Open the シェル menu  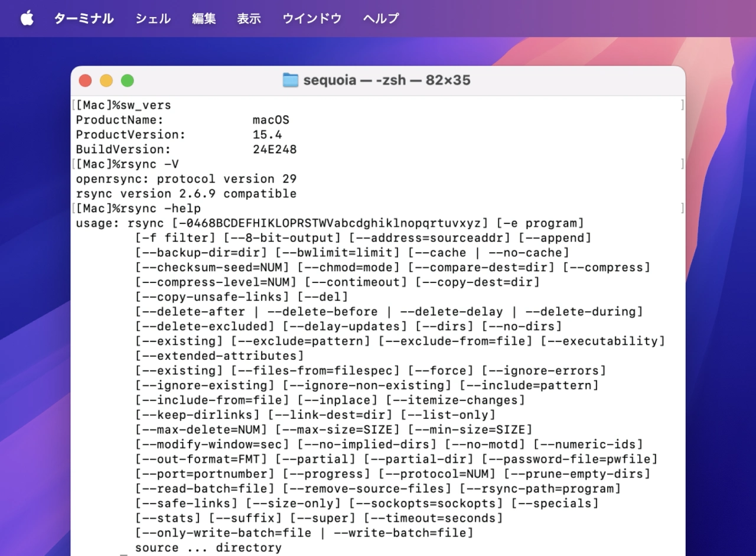pos(153,18)
